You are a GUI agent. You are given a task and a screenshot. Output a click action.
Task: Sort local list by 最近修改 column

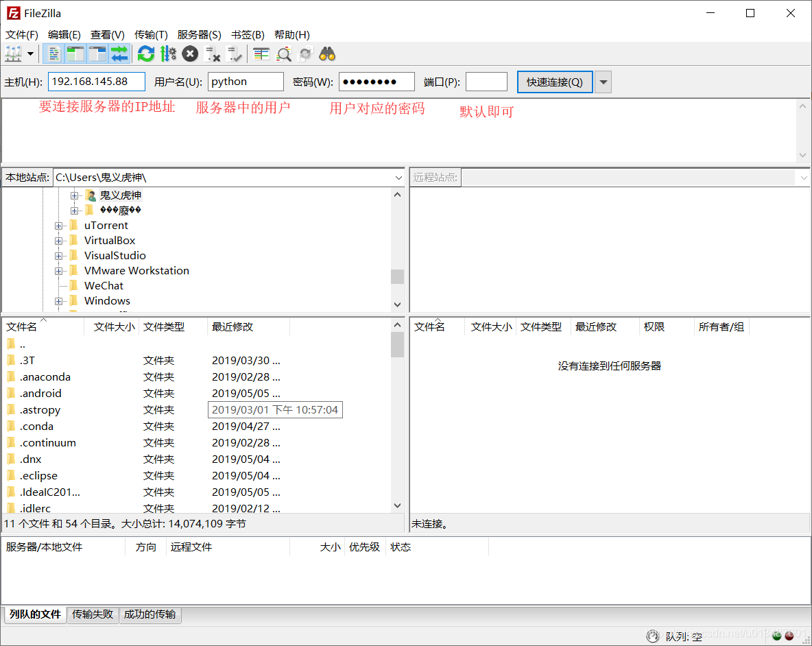(x=248, y=326)
